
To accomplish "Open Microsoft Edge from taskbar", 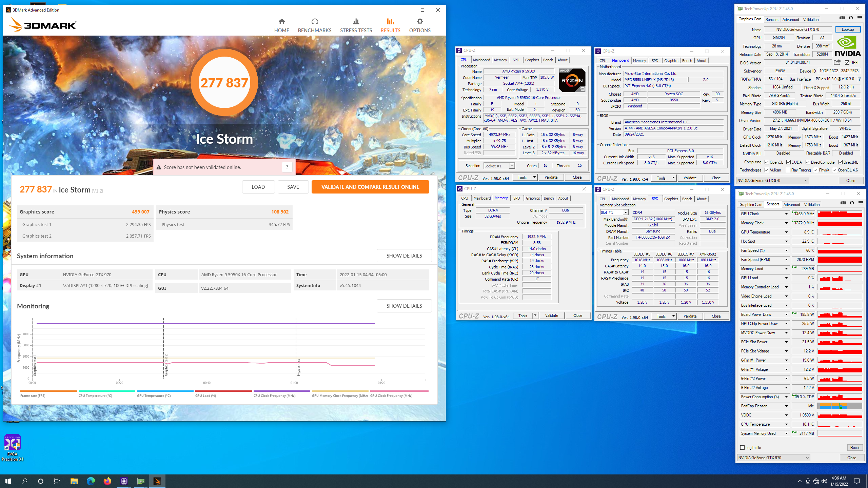I will point(91,481).
